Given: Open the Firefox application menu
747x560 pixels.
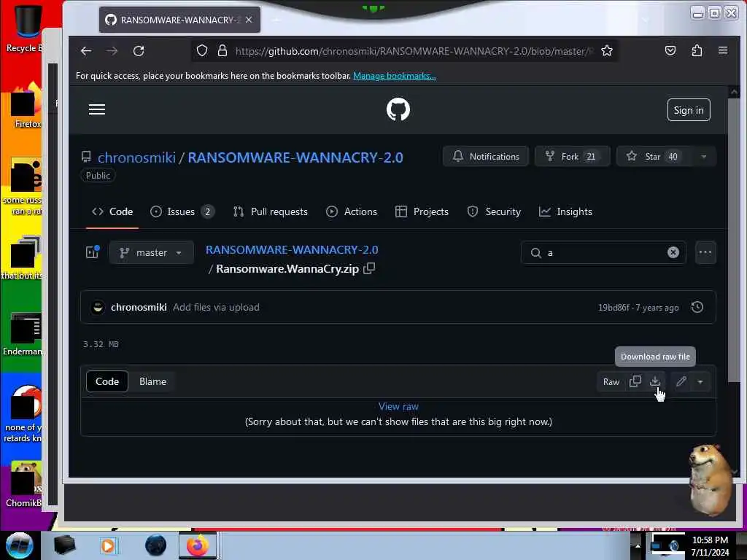Looking at the screenshot, I should click(x=723, y=50).
